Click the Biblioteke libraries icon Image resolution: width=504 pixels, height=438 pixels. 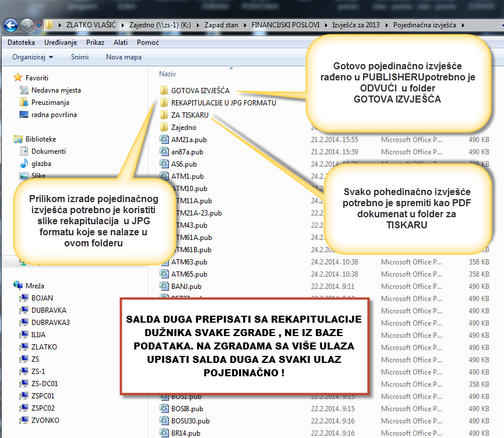click(18, 139)
